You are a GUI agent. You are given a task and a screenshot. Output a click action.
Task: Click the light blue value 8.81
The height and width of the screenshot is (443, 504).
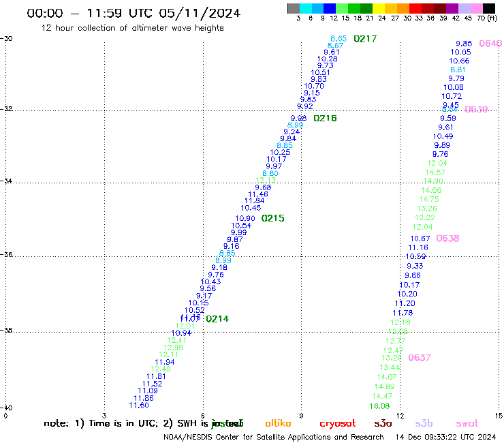point(458,70)
